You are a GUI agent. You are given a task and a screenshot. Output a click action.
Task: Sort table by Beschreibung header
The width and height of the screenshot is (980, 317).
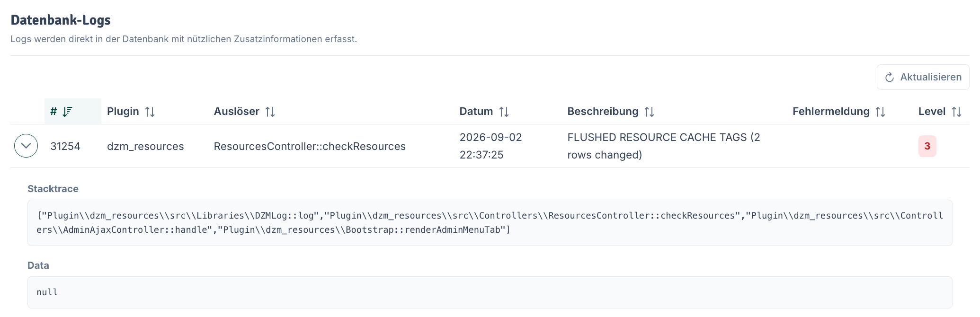(603, 112)
